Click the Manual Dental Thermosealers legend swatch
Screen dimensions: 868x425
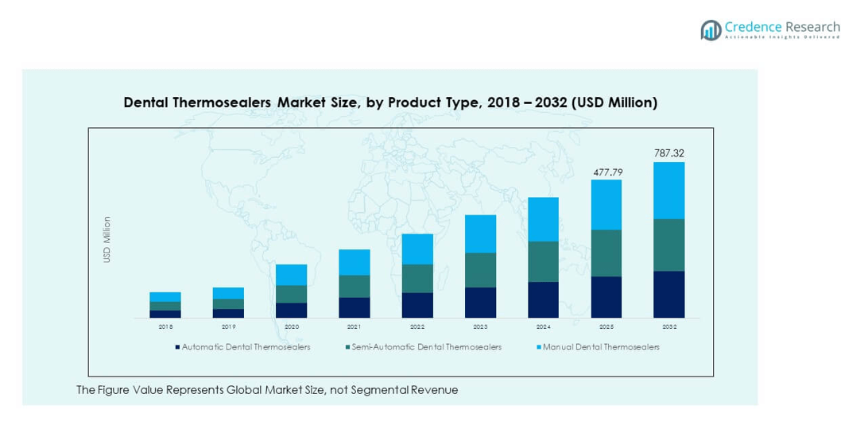(538, 347)
